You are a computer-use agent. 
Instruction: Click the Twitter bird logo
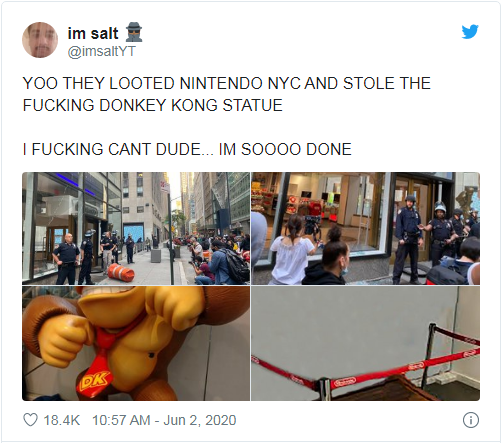pos(470,31)
